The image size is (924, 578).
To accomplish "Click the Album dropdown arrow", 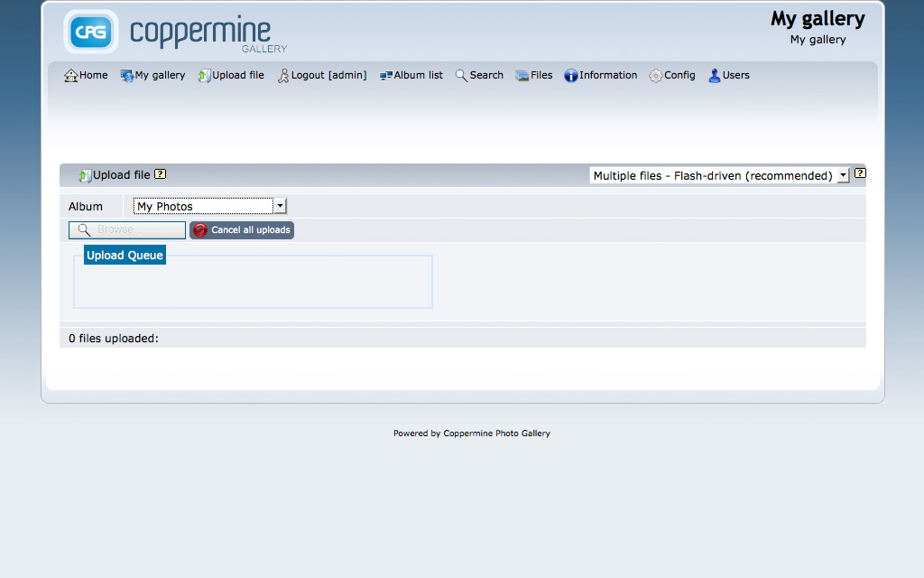I will point(280,206).
